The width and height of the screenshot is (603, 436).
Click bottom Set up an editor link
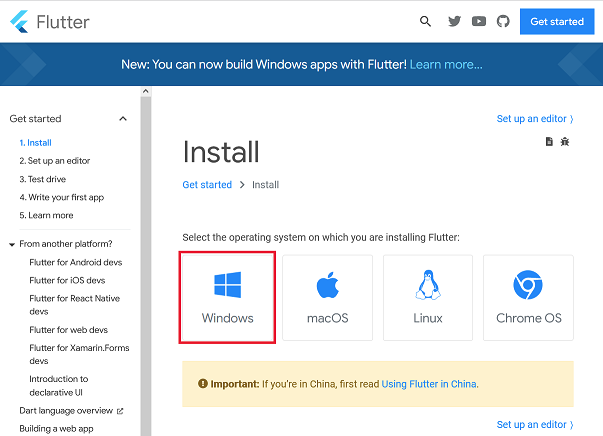535,424
